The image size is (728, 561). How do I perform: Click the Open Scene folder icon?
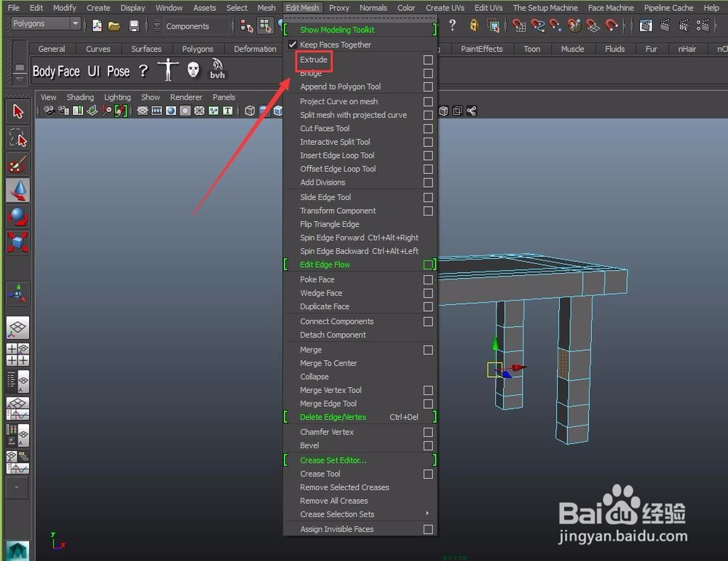point(115,26)
